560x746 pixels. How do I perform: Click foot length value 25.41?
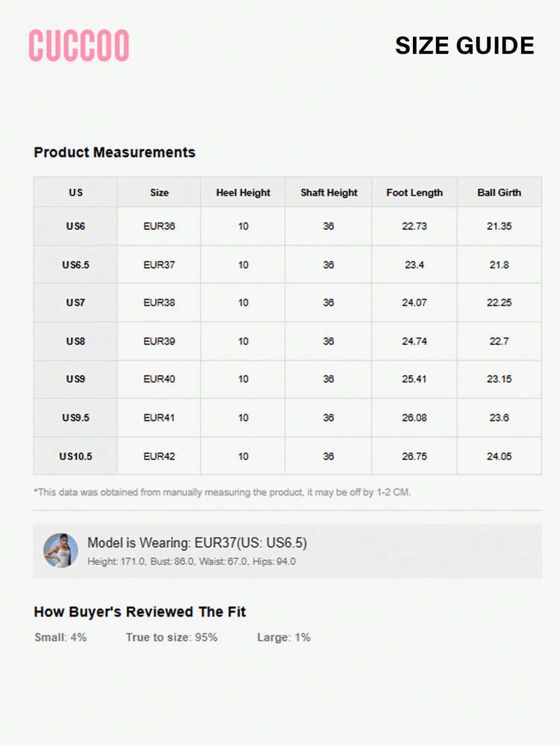[x=414, y=379]
